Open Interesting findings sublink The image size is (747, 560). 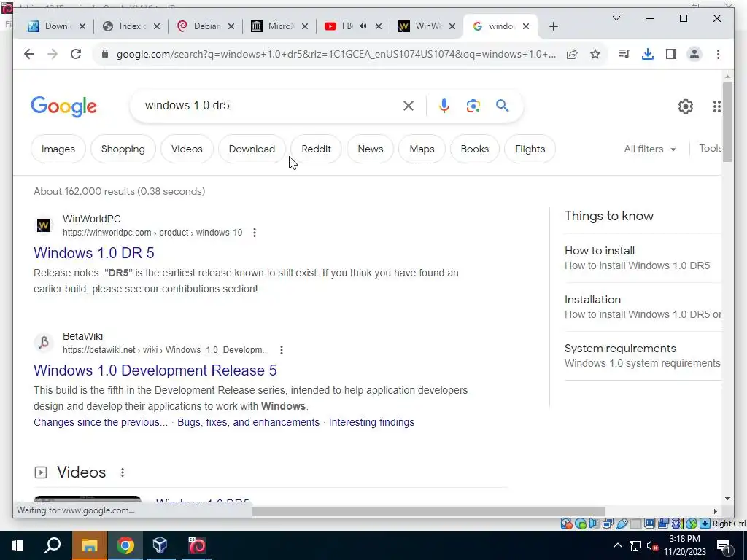371,422
